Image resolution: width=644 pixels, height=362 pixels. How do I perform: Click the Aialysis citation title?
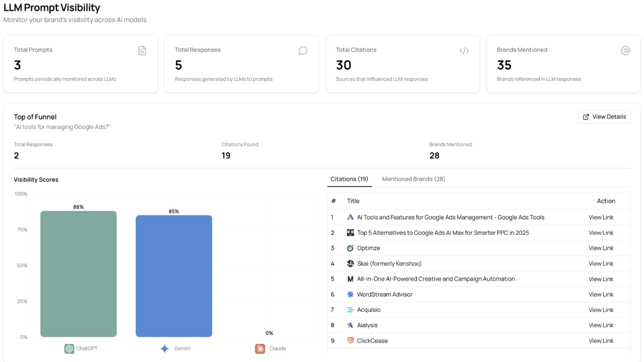[x=367, y=325]
